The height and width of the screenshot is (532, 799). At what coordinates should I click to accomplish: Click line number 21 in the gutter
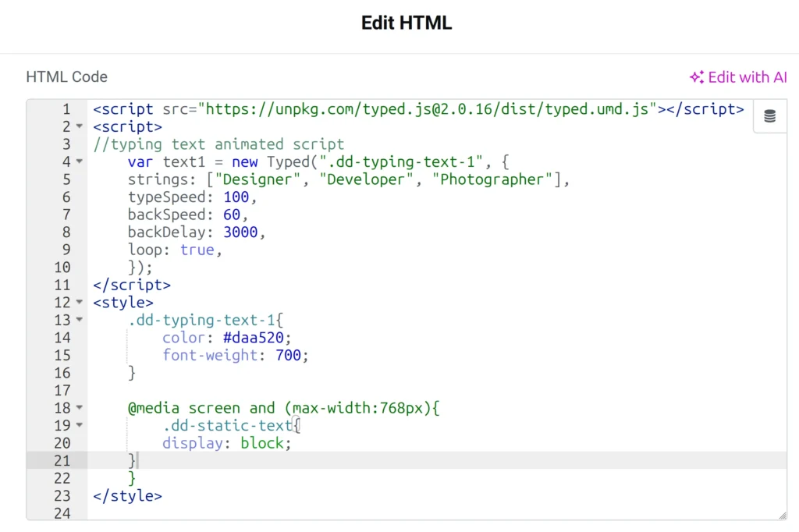coord(62,461)
